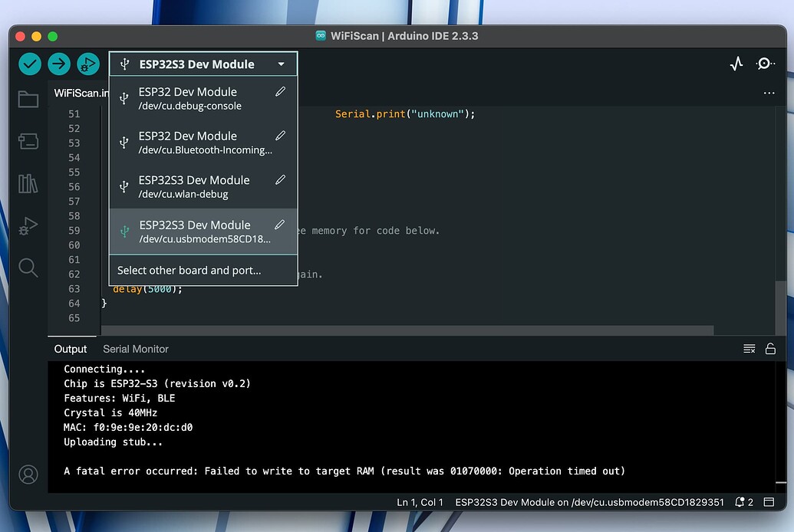The image size is (794, 532).
Task: Open the Search sidebar icon
Action: pyautogui.click(x=28, y=268)
